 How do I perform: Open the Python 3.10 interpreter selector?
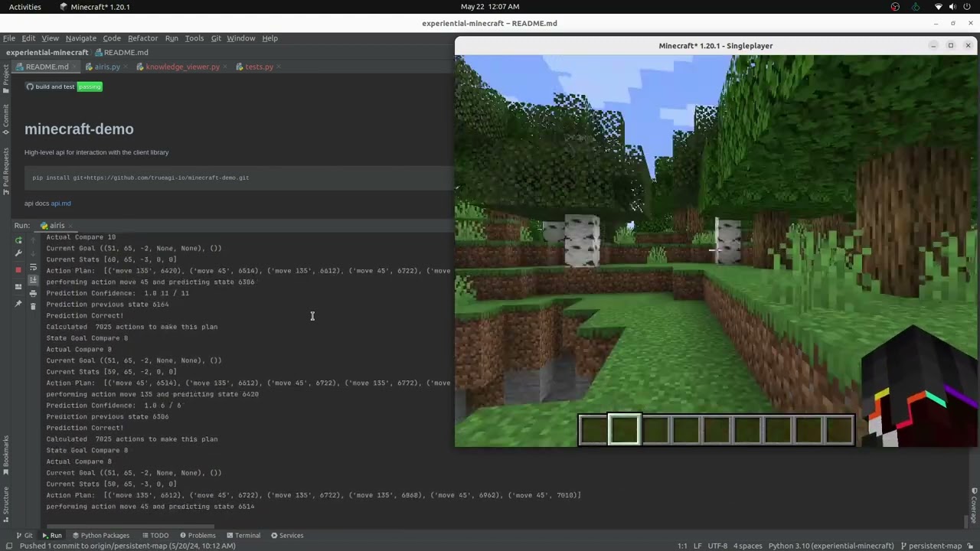click(x=831, y=546)
